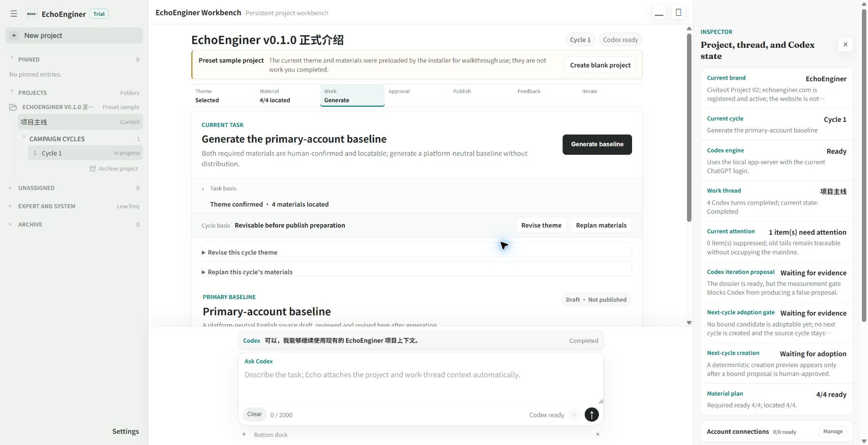Screen dimensions: 868x445
Task: Click the EchoEnginer logo icon
Action: tap(32, 14)
